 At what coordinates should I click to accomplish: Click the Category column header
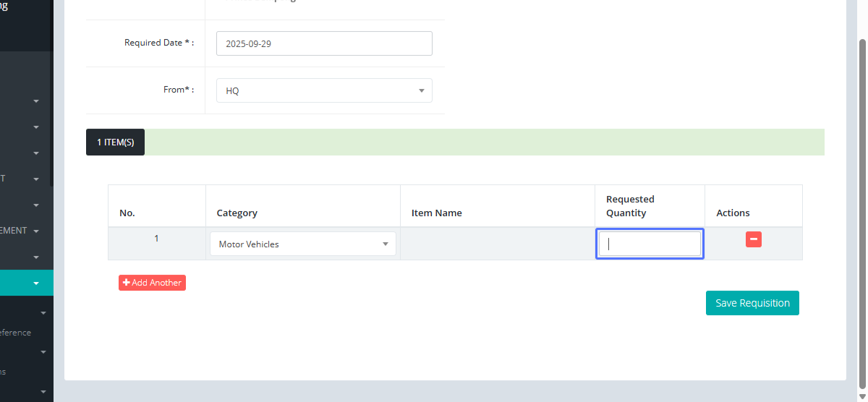[x=237, y=213]
